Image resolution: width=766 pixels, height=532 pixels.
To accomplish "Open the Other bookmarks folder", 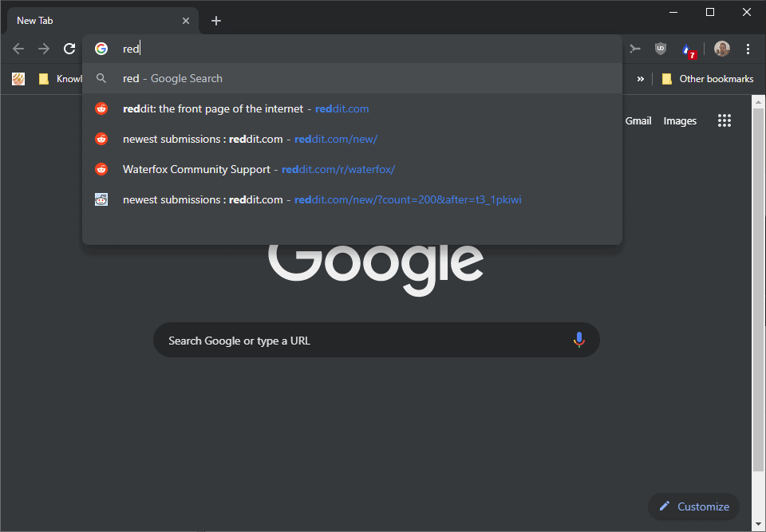I will [x=708, y=79].
